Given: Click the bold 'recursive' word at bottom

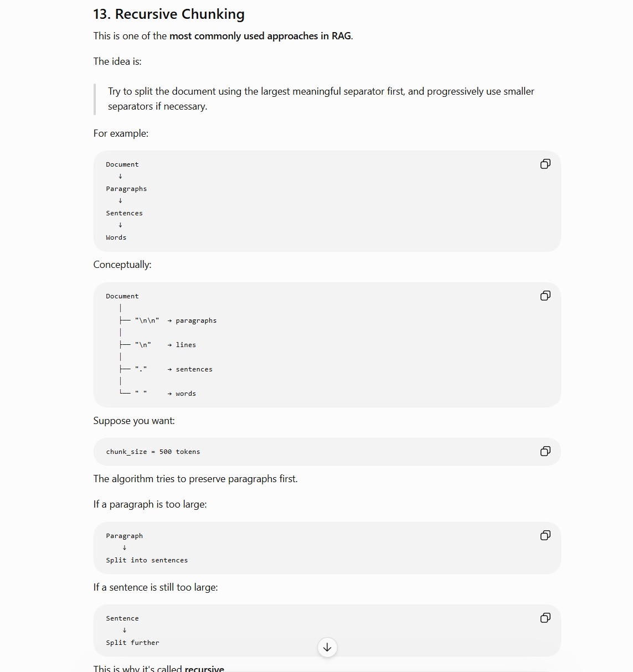Looking at the screenshot, I should point(204,668).
